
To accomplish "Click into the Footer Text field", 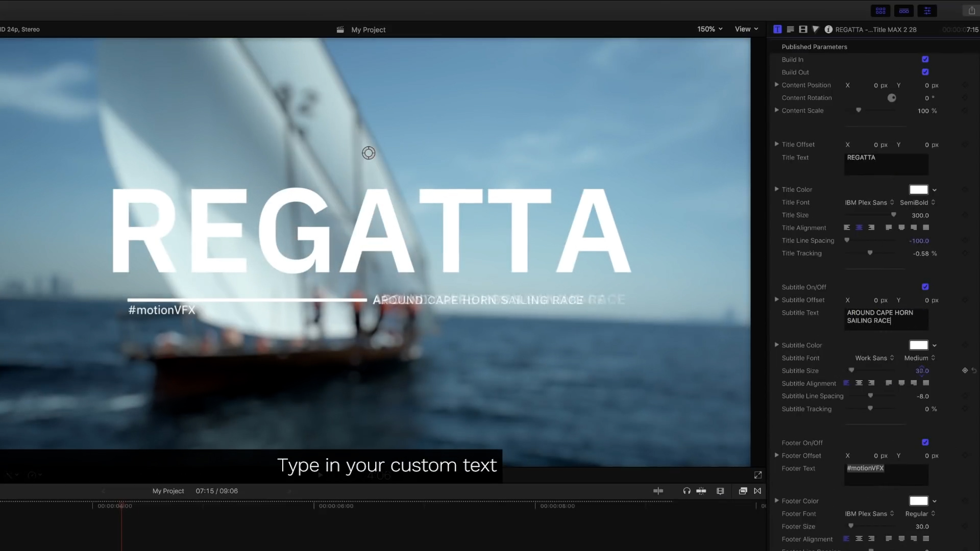I will tap(886, 474).
